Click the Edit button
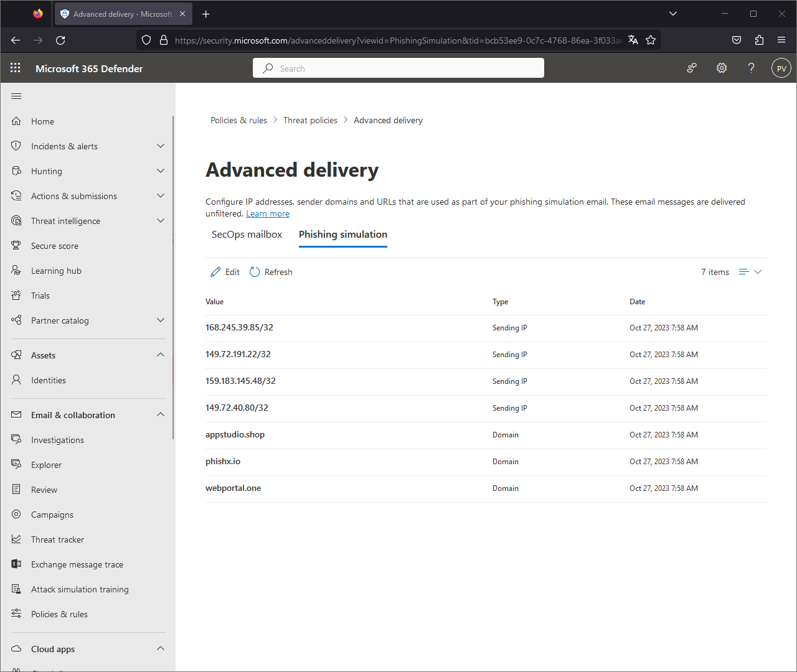The width and height of the screenshot is (797, 672). click(x=225, y=272)
